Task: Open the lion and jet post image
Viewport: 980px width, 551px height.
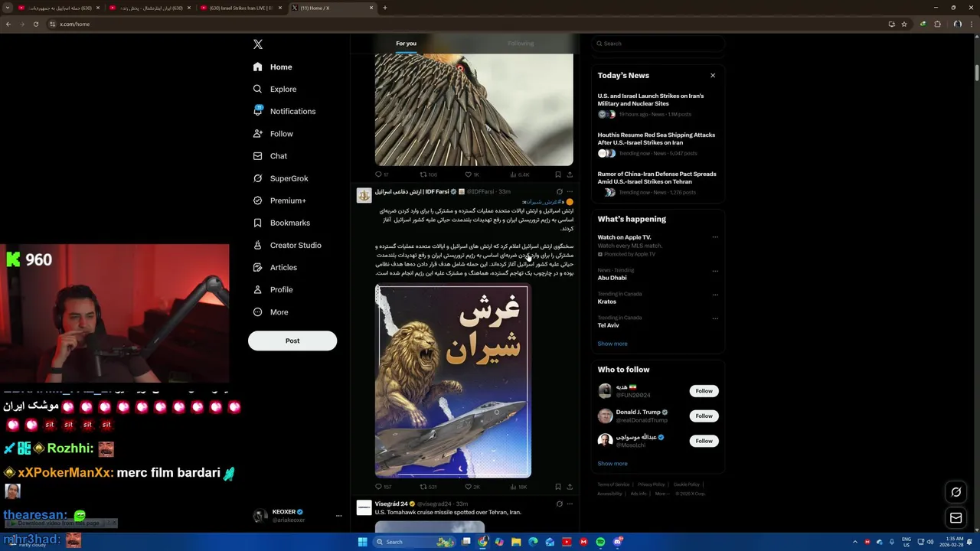Action: (x=452, y=381)
